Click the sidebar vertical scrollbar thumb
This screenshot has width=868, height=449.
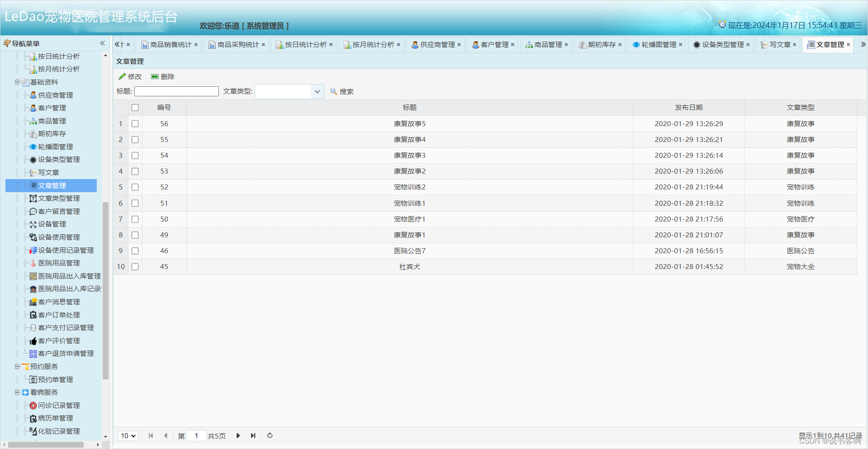[106, 290]
